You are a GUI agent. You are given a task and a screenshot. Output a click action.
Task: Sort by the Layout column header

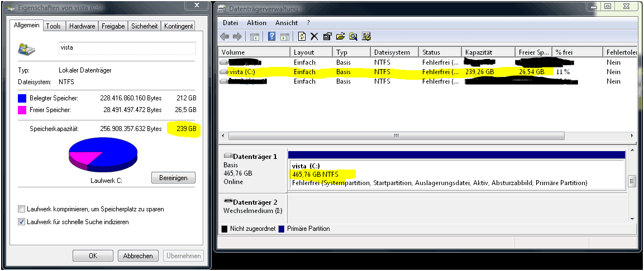point(311,52)
